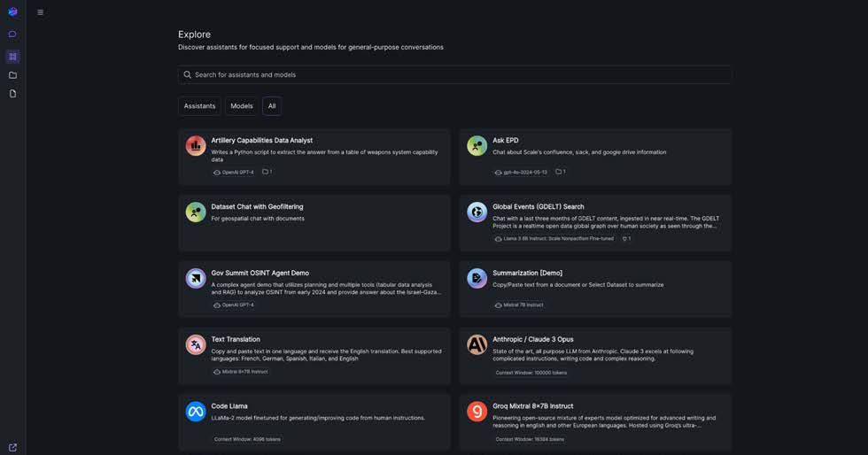This screenshot has width=868, height=455.
Task: Open the chat icon in left sidebar
Action: point(12,35)
